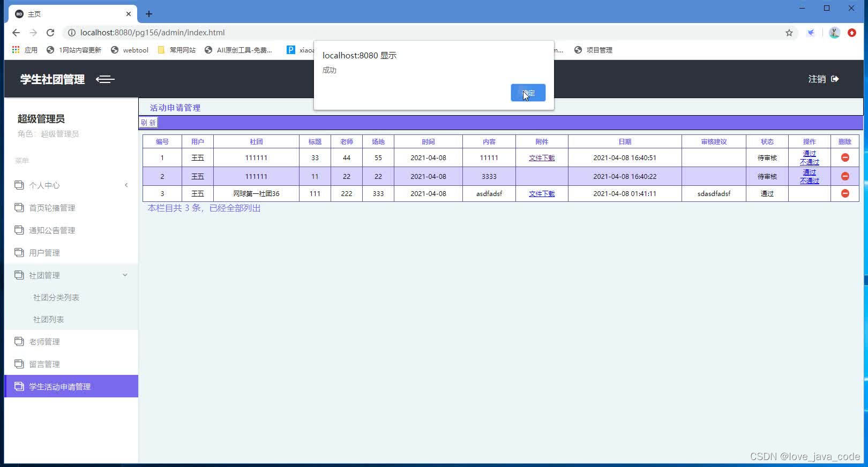Click icon beside 首页轮播管理
This screenshot has width=868, height=467.
[19, 207]
